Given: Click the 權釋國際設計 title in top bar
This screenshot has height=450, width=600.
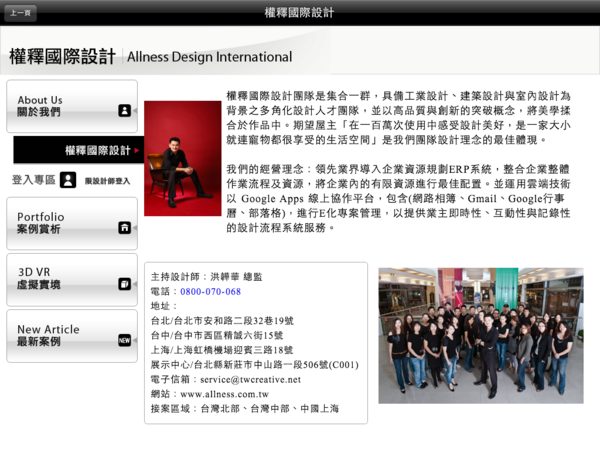Looking at the screenshot, I should (x=299, y=13).
